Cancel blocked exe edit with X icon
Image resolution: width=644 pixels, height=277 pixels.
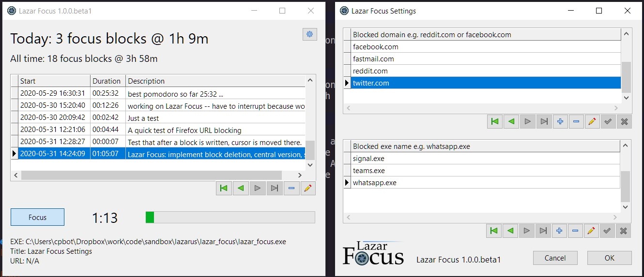(x=624, y=231)
